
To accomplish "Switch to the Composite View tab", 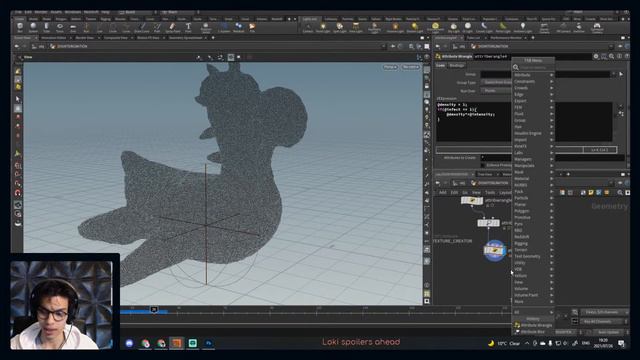I will tap(116, 38).
